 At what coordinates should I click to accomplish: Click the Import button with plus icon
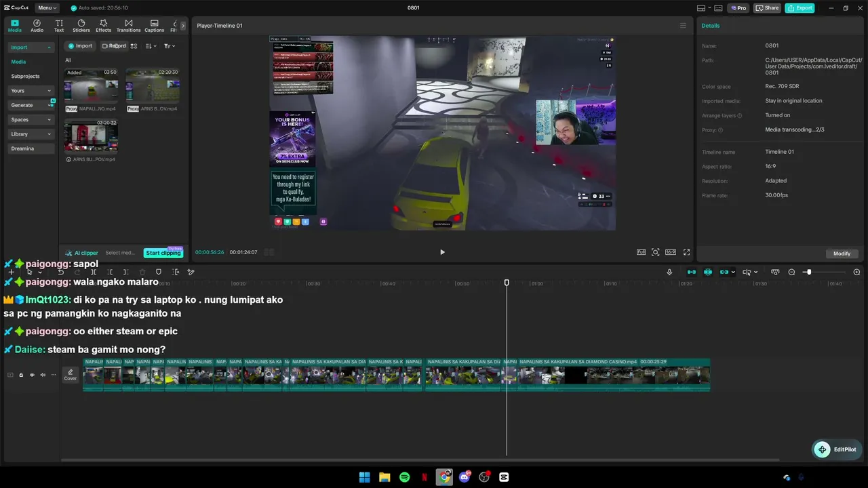pos(80,46)
